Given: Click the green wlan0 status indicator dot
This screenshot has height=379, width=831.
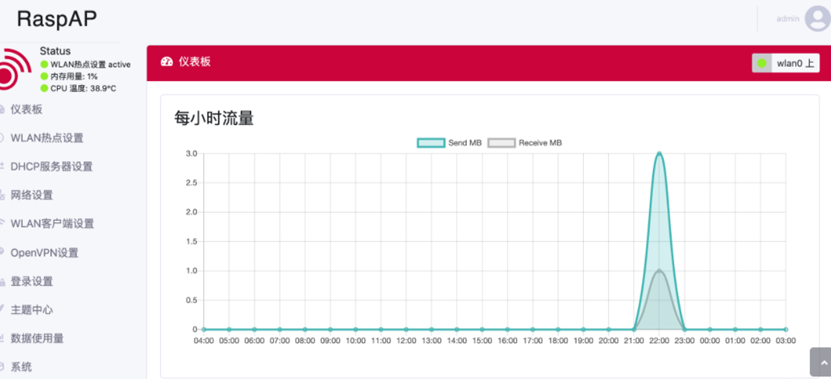Looking at the screenshot, I should [762, 63].
